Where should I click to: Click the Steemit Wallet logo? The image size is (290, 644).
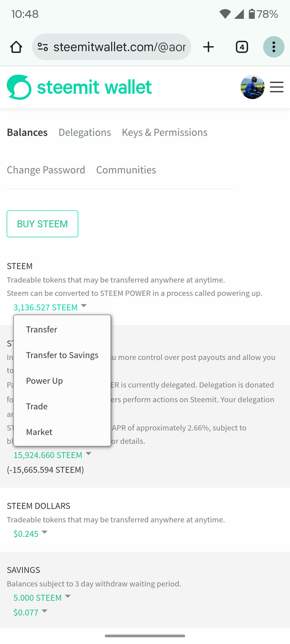tap(80, 87)
